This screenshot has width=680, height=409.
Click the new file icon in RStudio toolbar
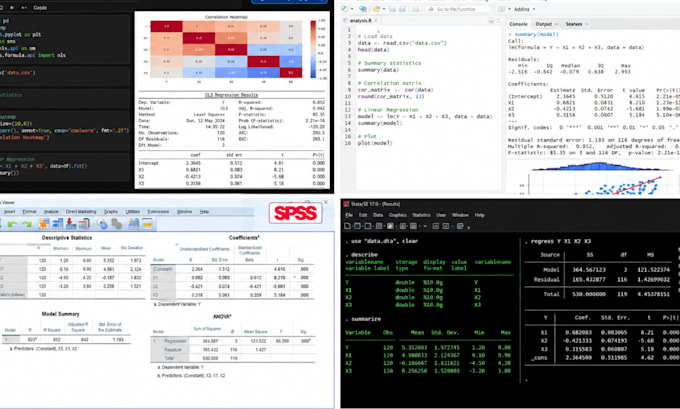tap(344, 9)
